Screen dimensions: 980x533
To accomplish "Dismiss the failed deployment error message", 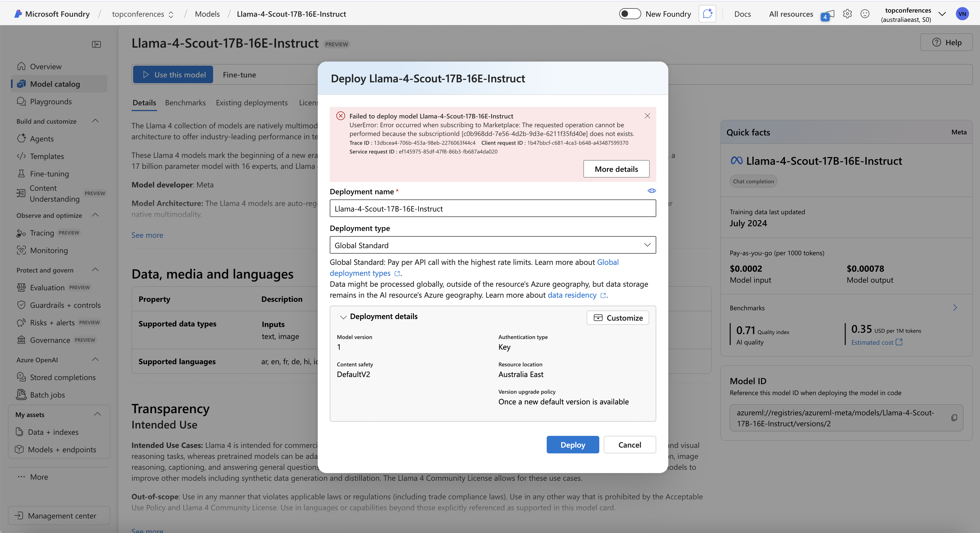I will [x=647, y=115].
